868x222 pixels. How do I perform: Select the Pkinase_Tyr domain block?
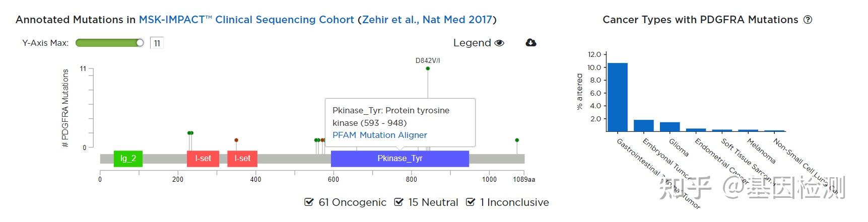point(399,159)
